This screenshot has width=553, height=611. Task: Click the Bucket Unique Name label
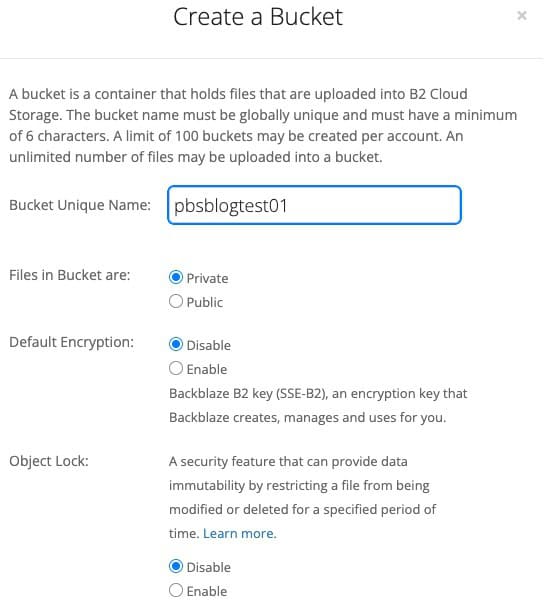tap(80, 205)
